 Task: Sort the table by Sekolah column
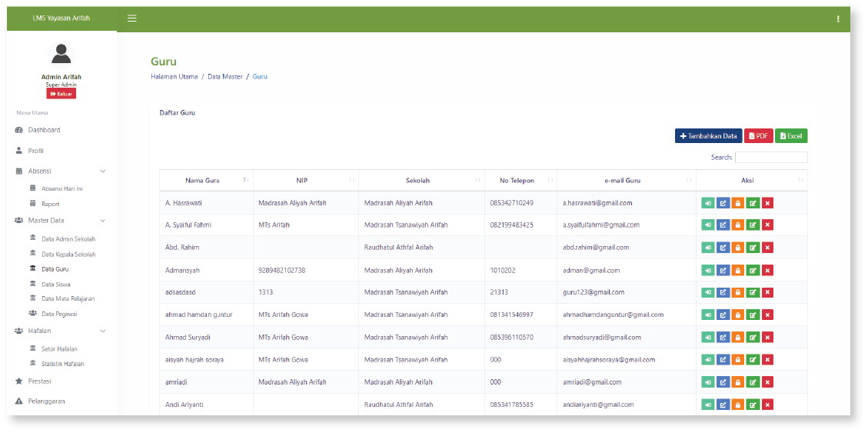pyautogui.click(x=422, y=181)
